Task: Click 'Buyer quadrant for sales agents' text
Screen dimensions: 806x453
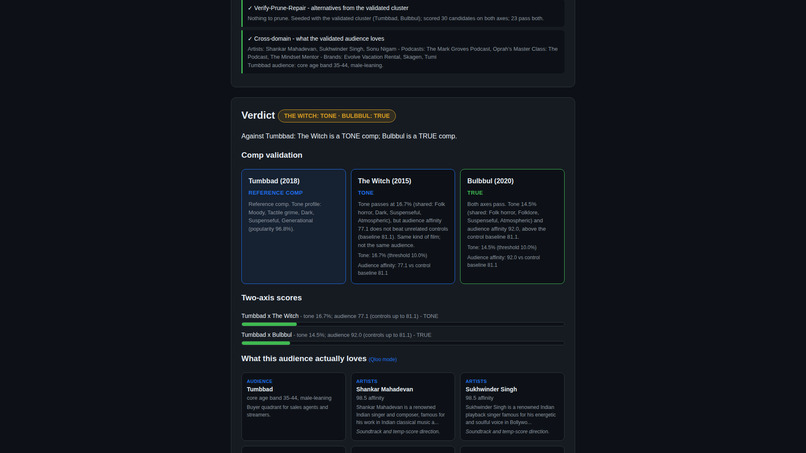Action: point(287,411)
